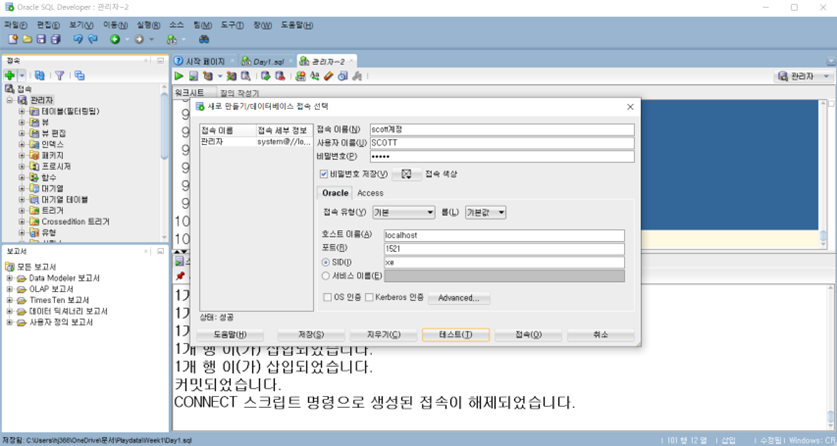This screenshot has width=837, height=446.
Task: Click the 지우기(C) button
Action: (383, 334)
